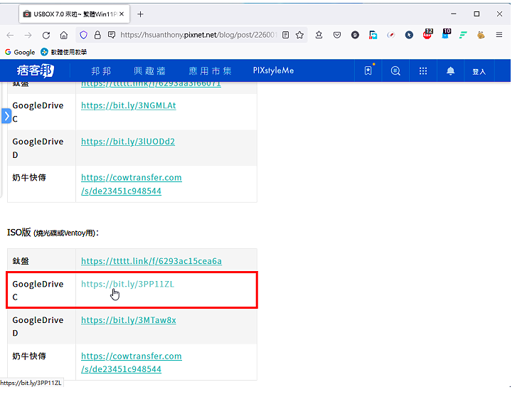Viewport: 532px width, 397px height.
Task: Open the Pocket save icon
Action: click(337, 35)
